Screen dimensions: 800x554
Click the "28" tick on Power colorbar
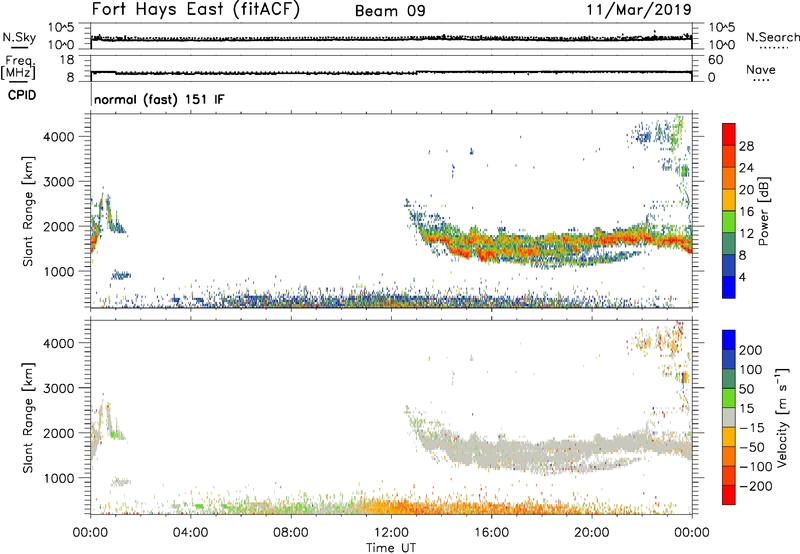(746, 146)
